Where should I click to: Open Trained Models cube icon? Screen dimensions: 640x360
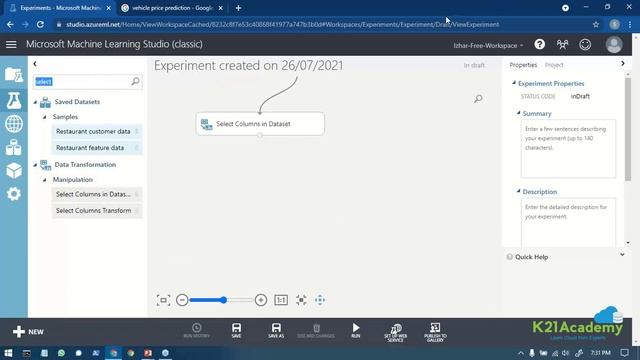point(14,171)
